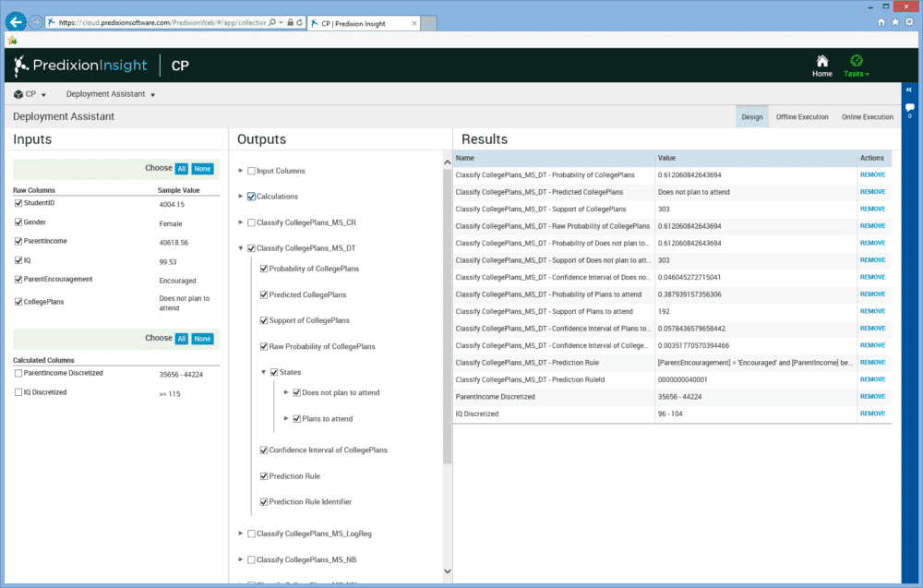Click the CP cube icon
Screen dimensions: 923x588
18,94
